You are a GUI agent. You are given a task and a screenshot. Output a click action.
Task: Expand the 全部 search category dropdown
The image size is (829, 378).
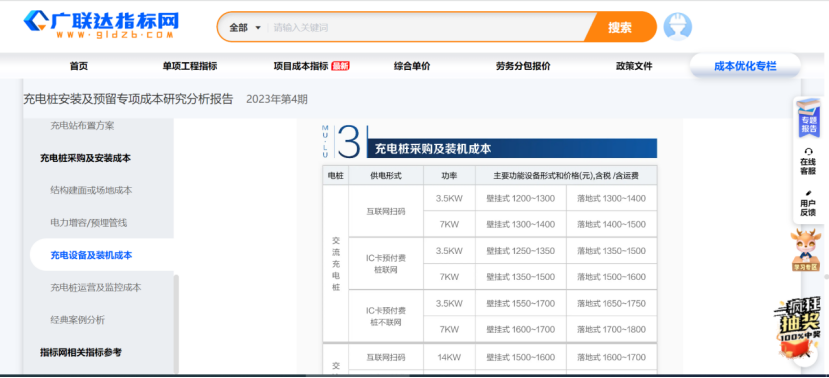(245, 27)
